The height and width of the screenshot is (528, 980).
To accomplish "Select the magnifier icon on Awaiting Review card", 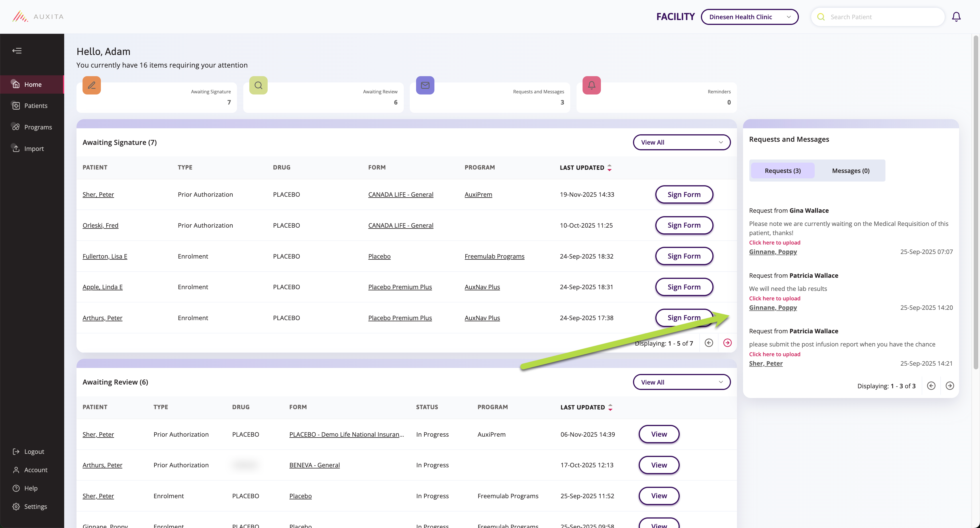I will 258,85.
